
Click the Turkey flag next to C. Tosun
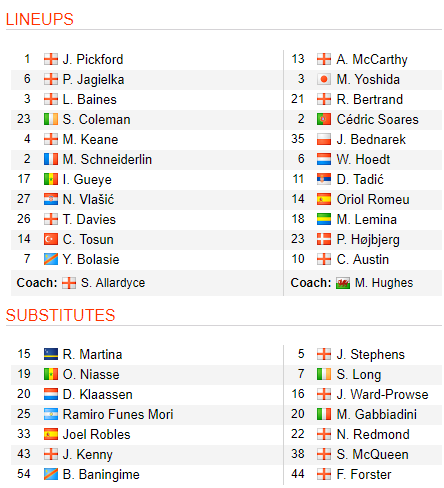pos(51,239)
